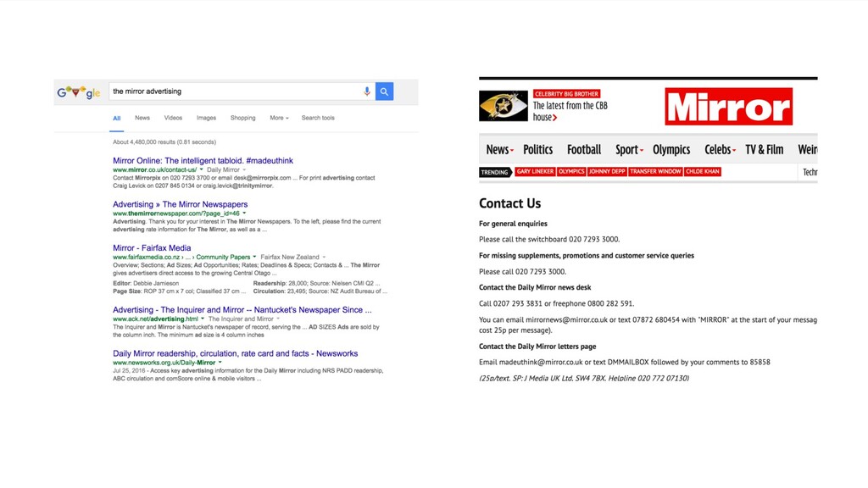Expand the Sport dropdown in Mirror navigation
868x488 pixels.
642,151
